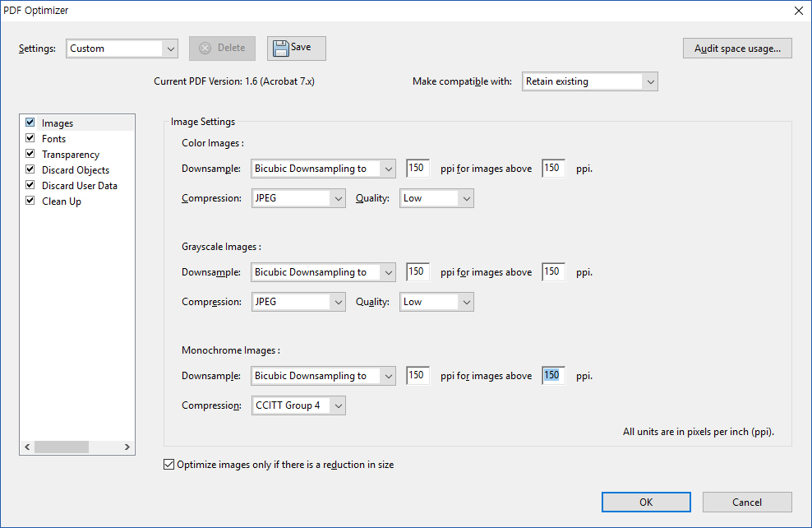The height and width of the screenshot is (528, 812).
Task: Toggle the Fonts panel checkbox
Action: (30, 138)
